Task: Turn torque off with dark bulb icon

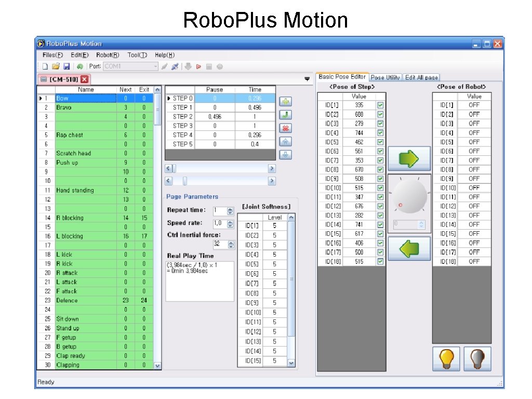Action: point(477,359)
